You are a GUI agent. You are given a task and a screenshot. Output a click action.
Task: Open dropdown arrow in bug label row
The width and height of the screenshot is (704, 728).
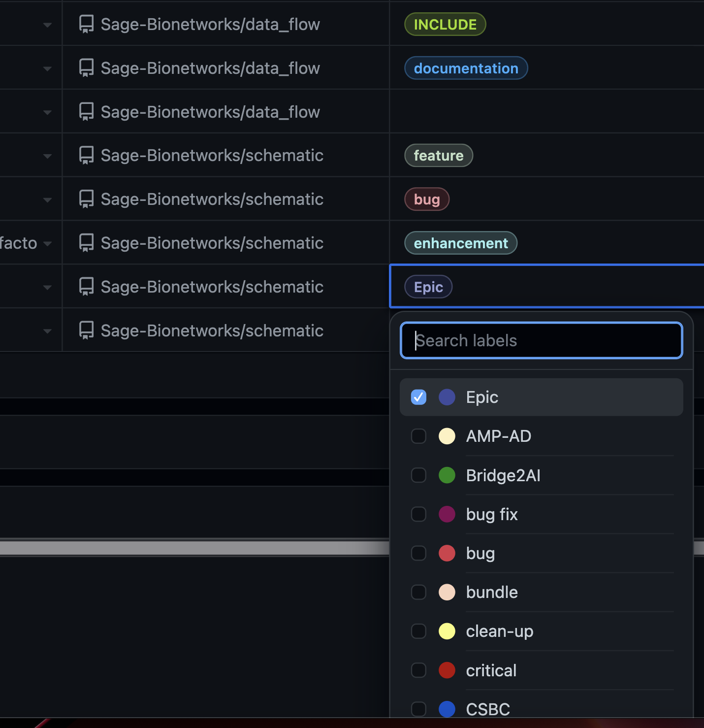tap(47, 200)
